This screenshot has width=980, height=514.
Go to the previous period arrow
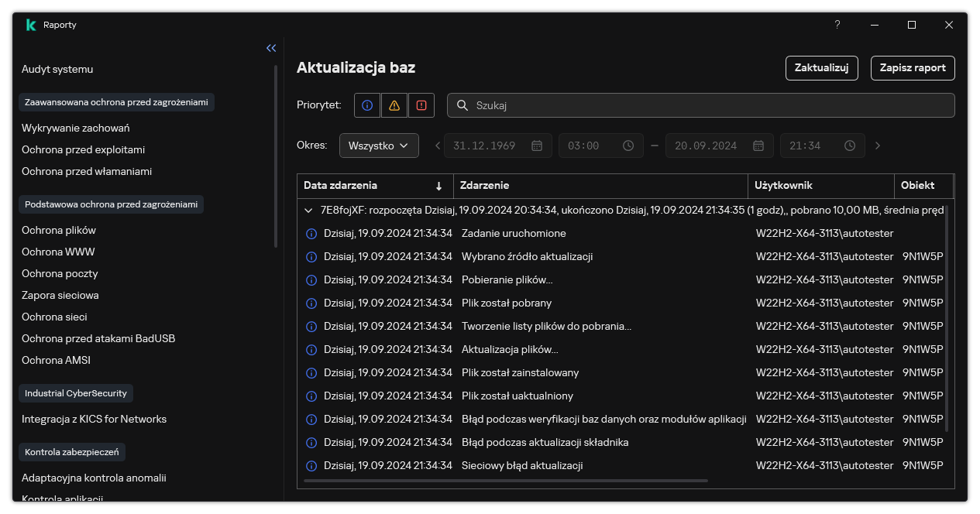[x=438, y=146]
